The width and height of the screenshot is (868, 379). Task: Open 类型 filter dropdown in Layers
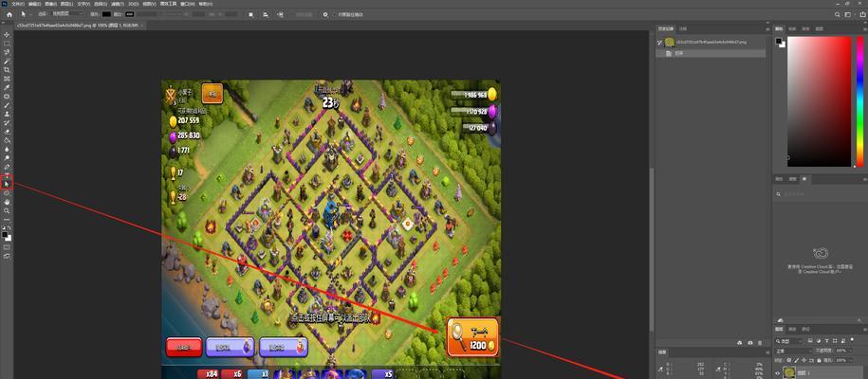(x=788, y=341)
